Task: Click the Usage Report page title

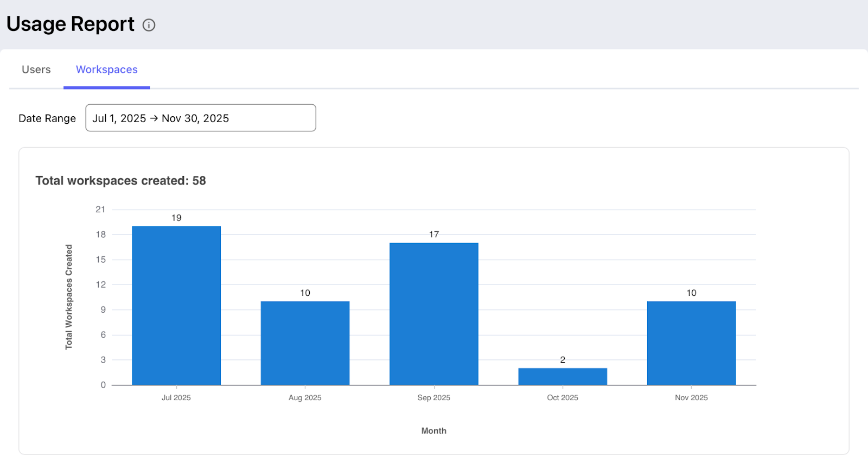Action: coord(71,24)
